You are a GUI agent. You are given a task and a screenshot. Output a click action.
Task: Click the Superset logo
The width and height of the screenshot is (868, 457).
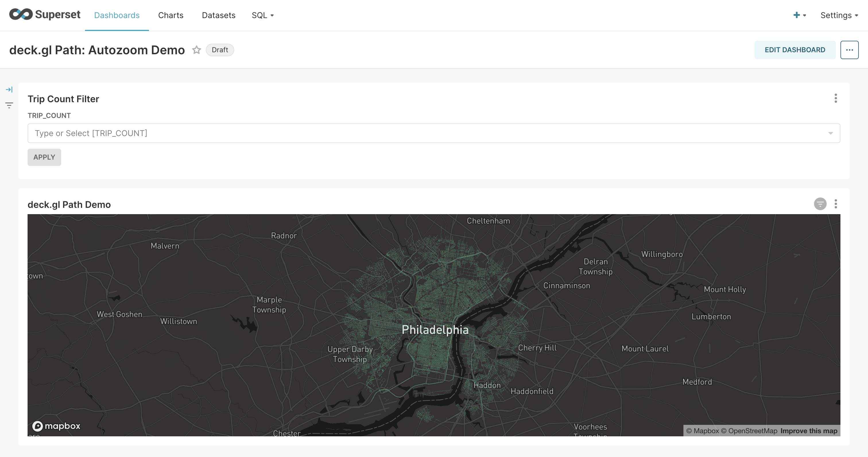tap(44, 15)
